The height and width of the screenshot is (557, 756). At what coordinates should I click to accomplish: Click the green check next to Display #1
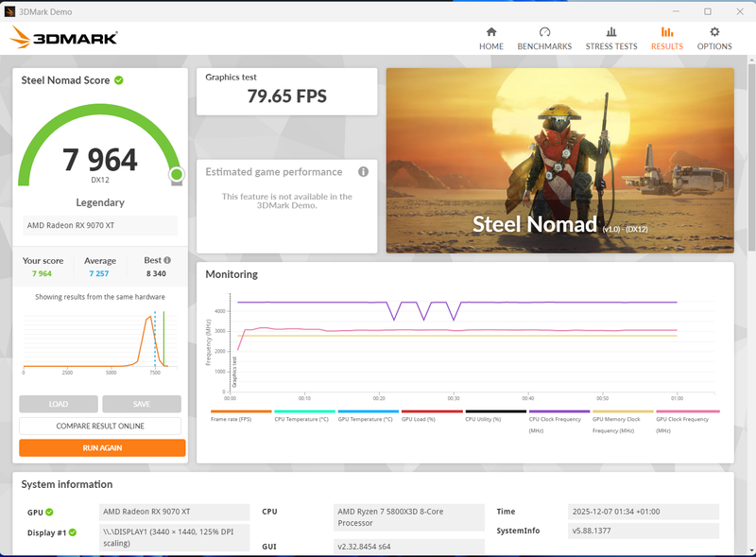(x=73, y=532)
